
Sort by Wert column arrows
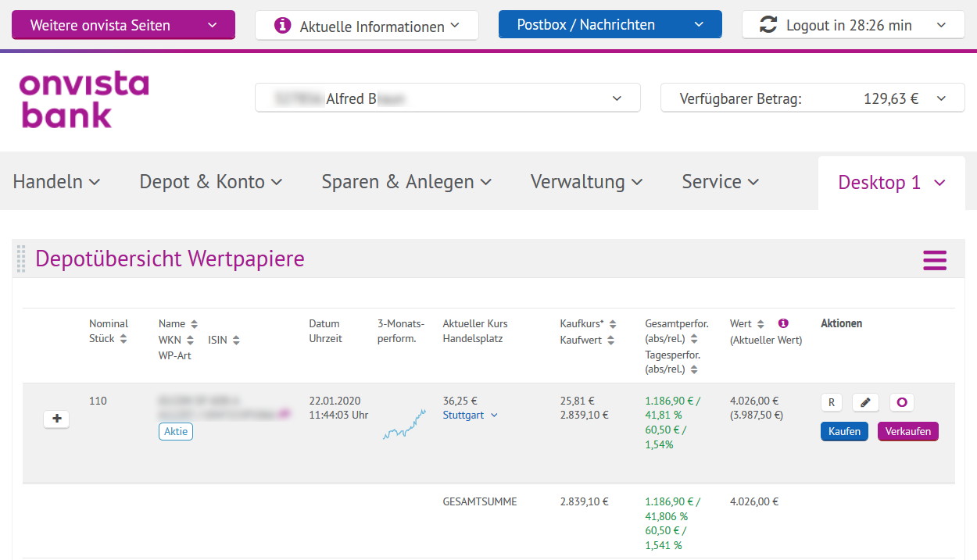point(760,323)
